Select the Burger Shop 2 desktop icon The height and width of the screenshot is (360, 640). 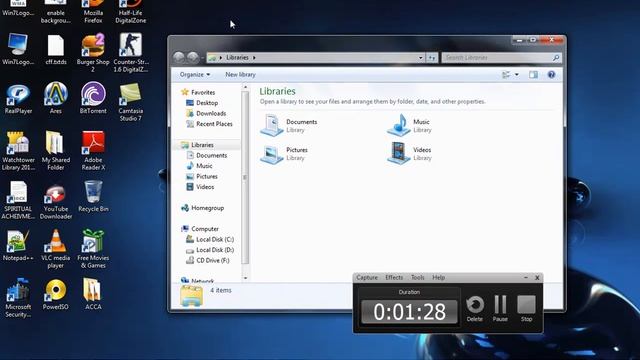(x=93, y=52)
